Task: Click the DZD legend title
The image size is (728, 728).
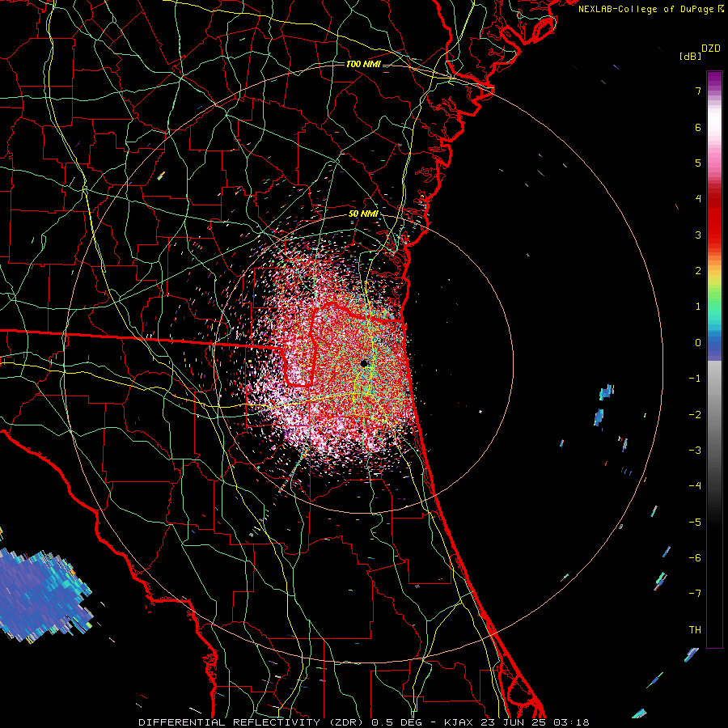Action: click(711, 49)
